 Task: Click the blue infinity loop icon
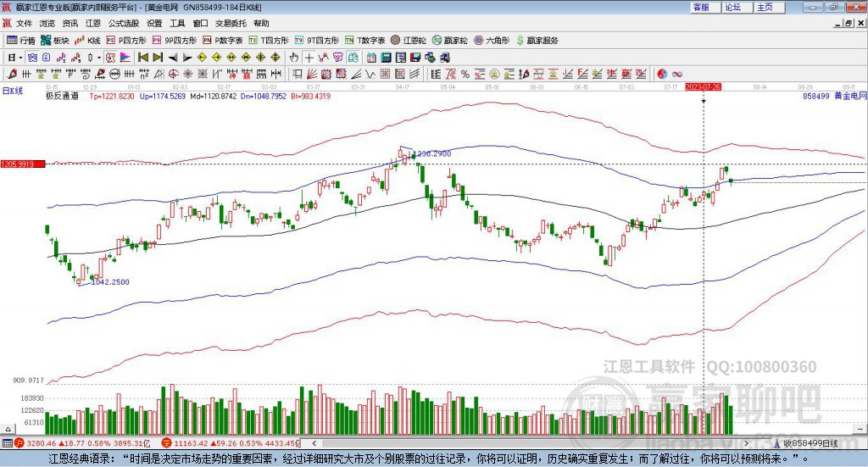(677, 74)
